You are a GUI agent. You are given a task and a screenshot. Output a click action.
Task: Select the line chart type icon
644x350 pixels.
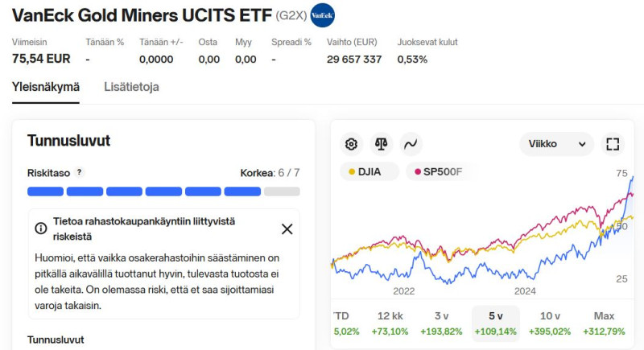coord(410,145)
